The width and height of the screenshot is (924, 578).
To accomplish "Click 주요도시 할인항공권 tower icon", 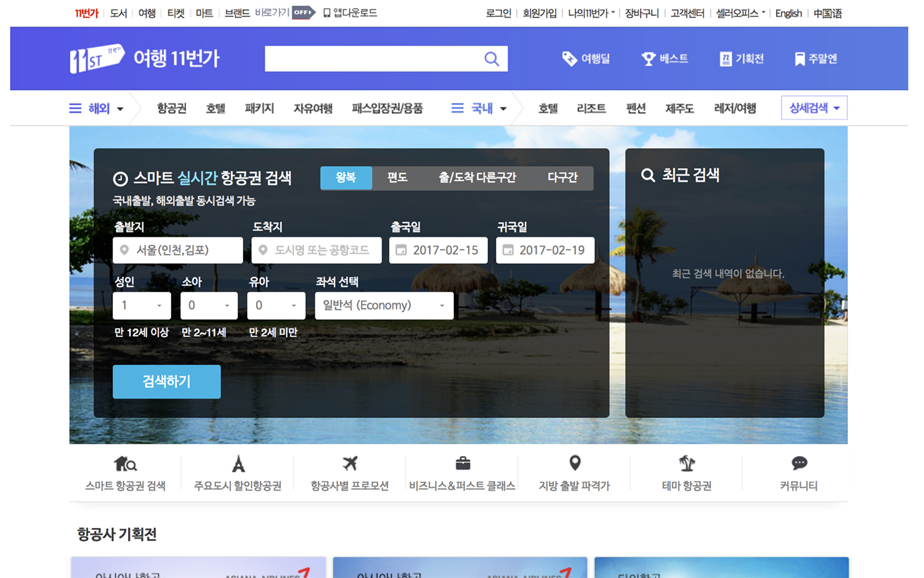I will tap(238, 464).
